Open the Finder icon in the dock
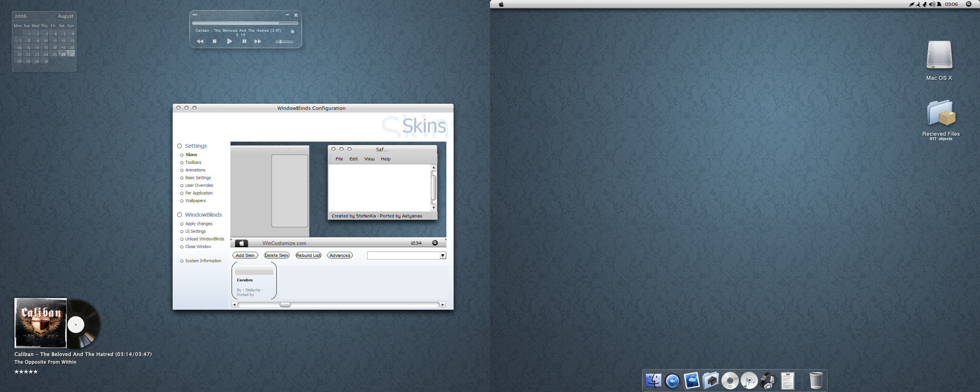Image resolution: width=980 pixels, height=392 pixels. pos(653,381)
